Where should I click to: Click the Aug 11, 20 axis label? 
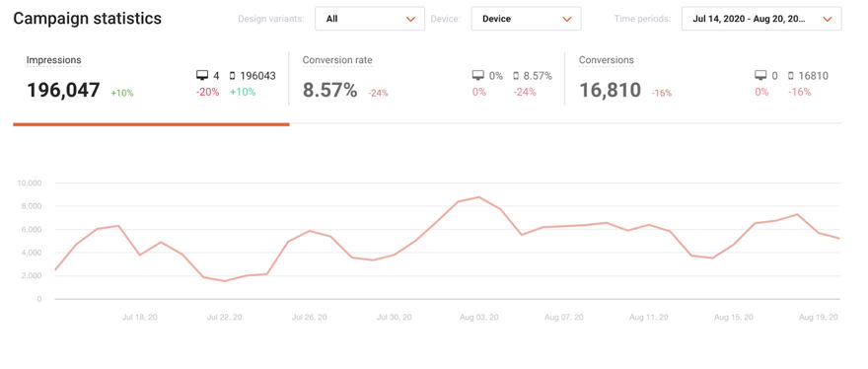click(x=649, y=318)
